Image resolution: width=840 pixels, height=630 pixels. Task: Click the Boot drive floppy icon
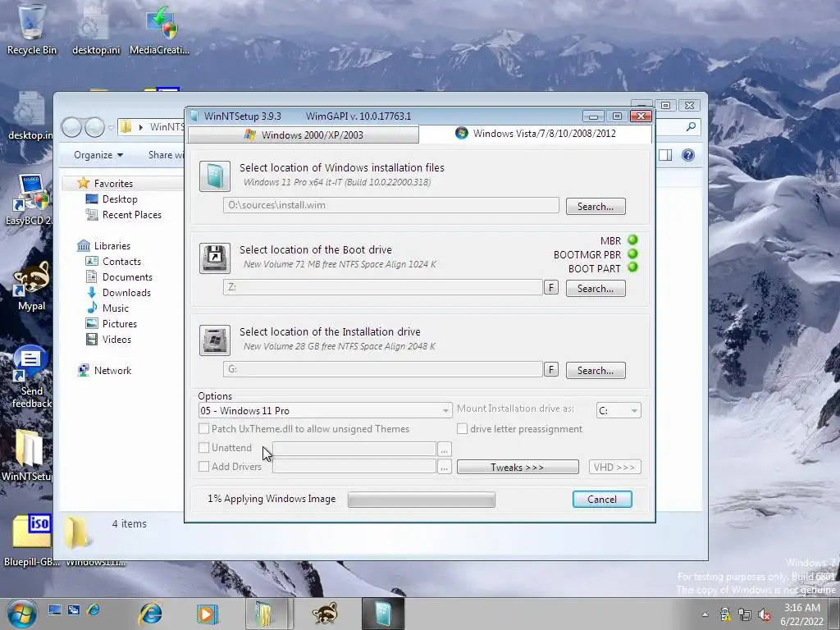pyautogui.click(x=215, y=258)
